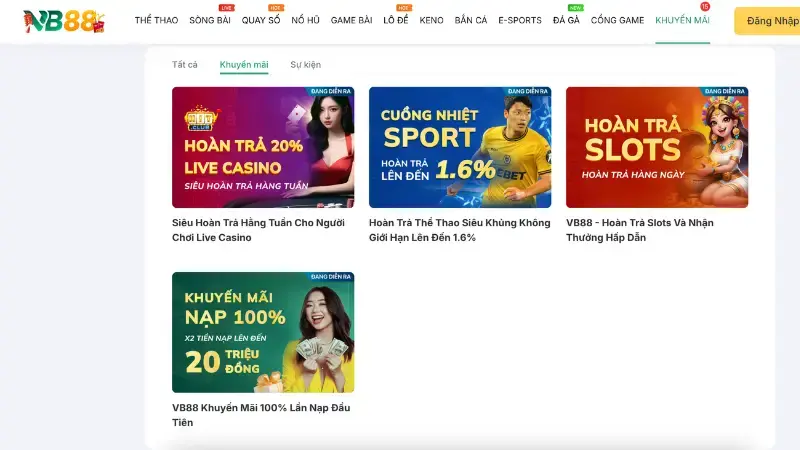Select Bắn Cá from the navbar

coord(470,20)
